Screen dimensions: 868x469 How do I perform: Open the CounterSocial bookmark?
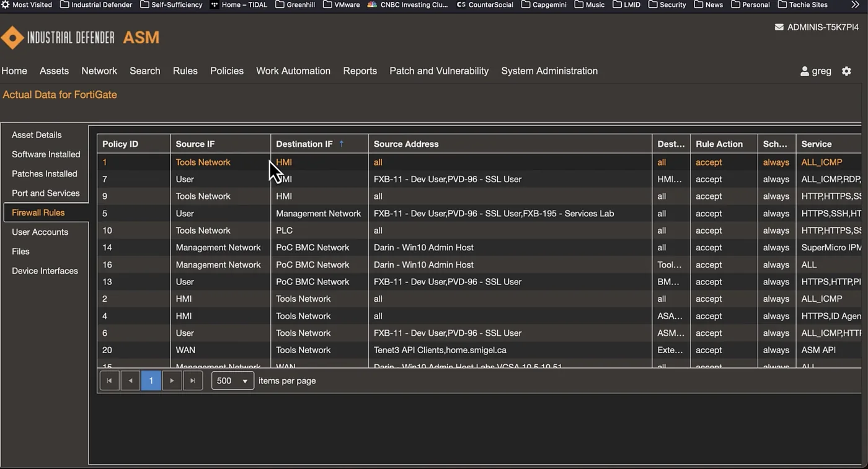coord(485,4)
